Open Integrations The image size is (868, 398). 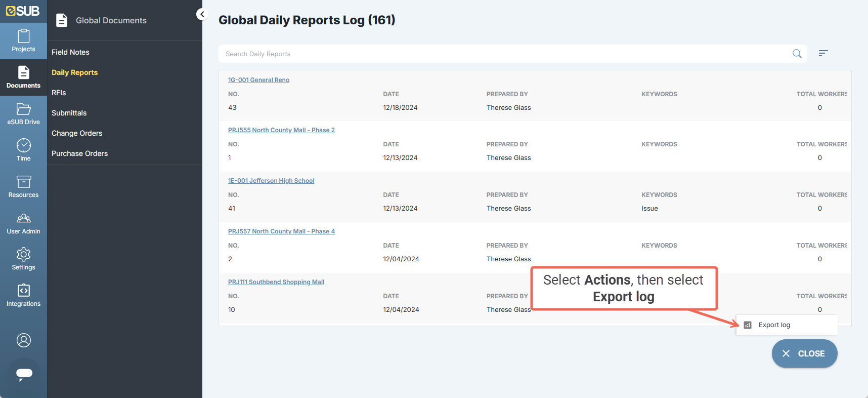pyautogui.click(x=23, y=296)
